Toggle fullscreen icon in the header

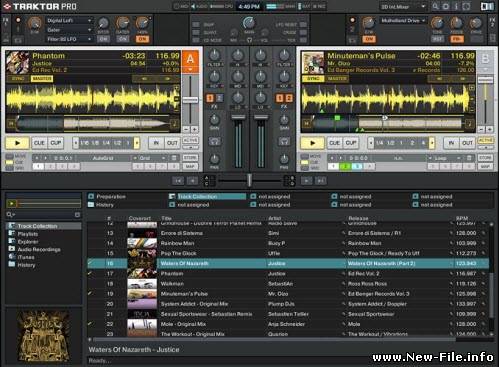467,6
